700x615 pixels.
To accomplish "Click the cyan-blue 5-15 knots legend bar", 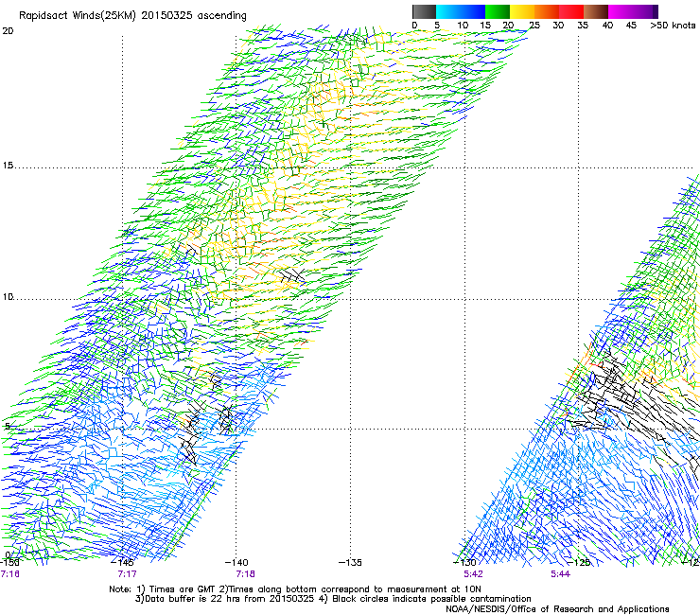I will click(461, 11).
